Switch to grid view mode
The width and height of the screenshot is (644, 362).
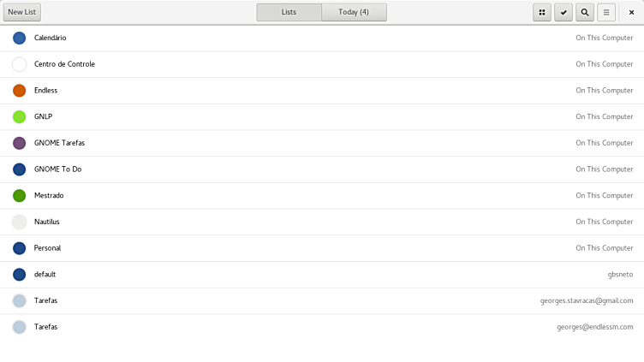click(542, 12)
